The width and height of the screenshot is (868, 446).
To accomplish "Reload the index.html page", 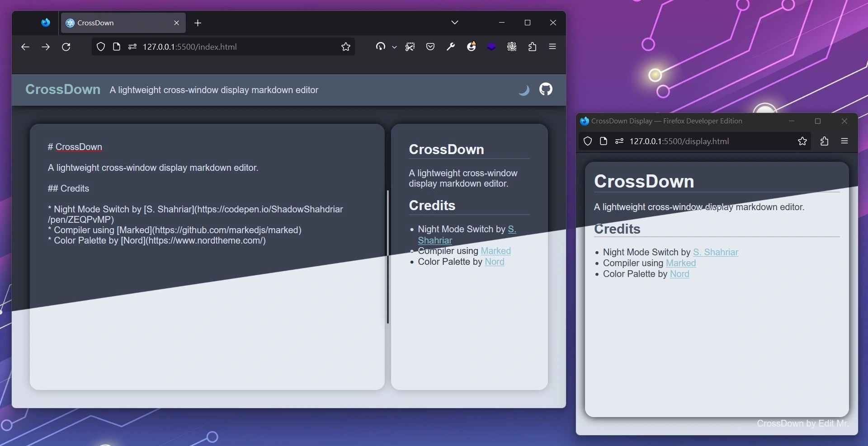I will coord(66,47).
